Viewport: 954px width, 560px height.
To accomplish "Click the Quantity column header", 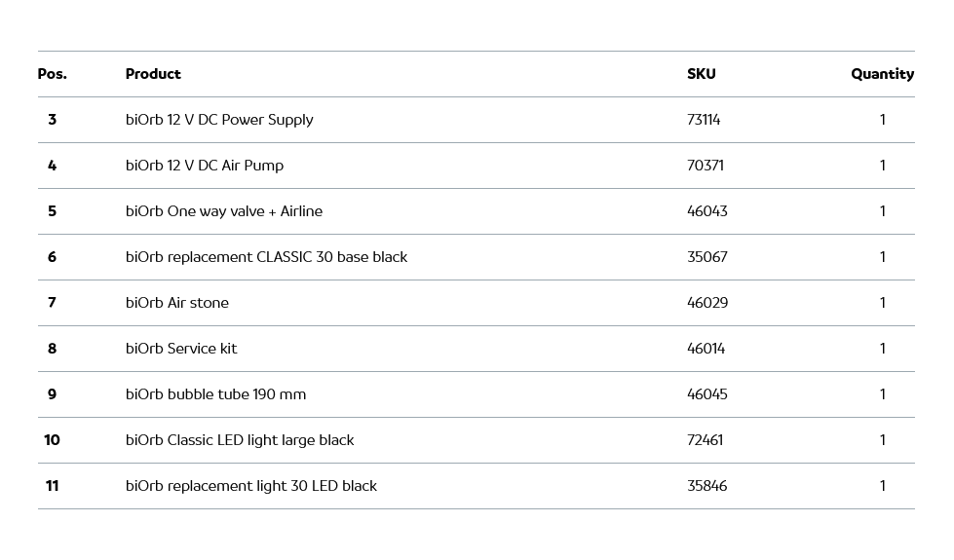I will click(882, 74).
